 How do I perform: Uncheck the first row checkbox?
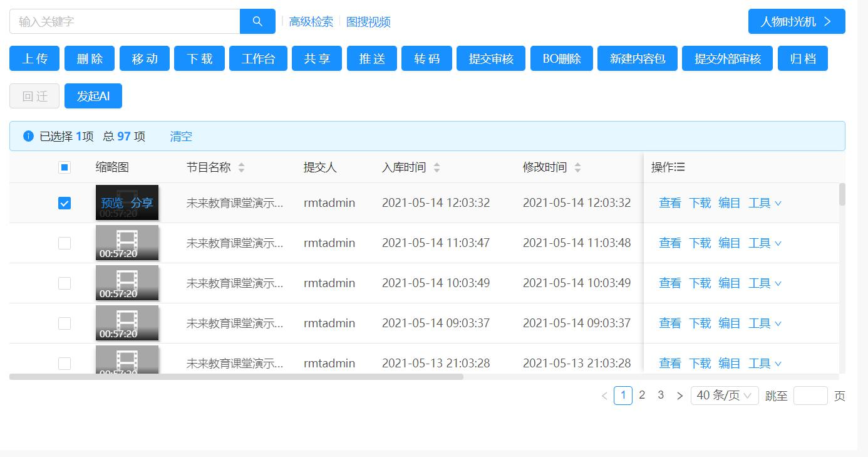(65, 203)
